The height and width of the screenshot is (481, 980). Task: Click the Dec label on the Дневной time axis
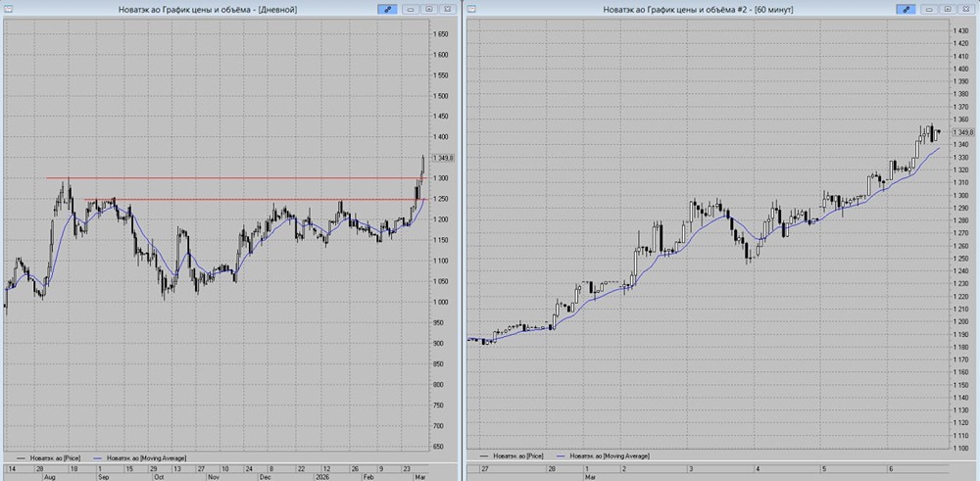(265, 476)
